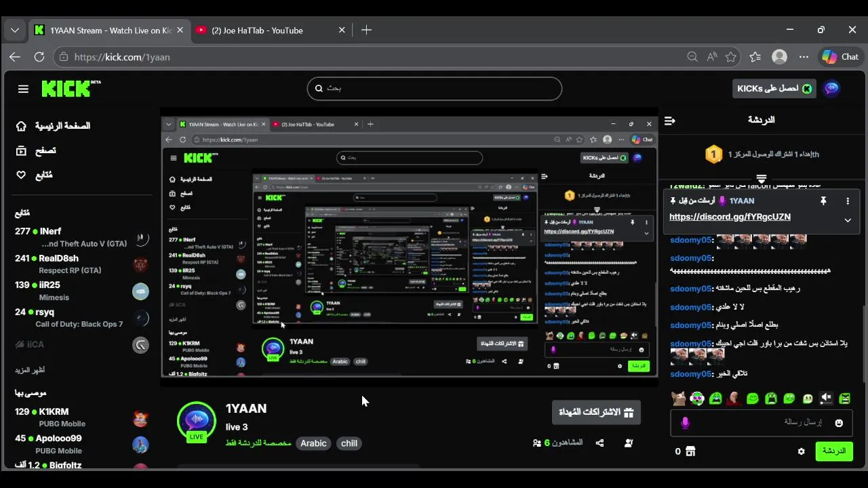
Task: Click the pin icon in the pinned message
Action: pos(823,201)
